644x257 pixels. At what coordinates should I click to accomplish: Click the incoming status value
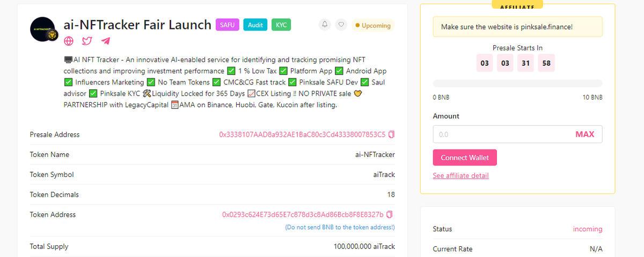click(x=588, y=229)
